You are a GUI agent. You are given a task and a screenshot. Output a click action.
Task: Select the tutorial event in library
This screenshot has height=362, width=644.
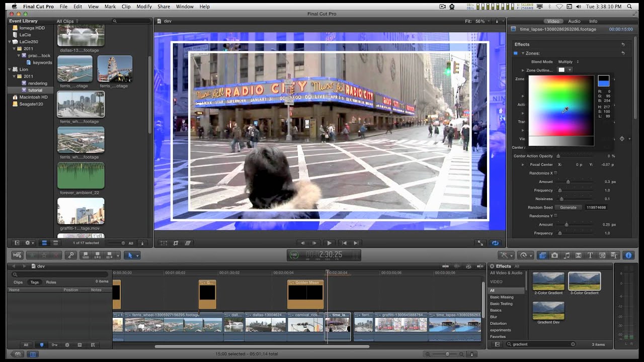35,90
